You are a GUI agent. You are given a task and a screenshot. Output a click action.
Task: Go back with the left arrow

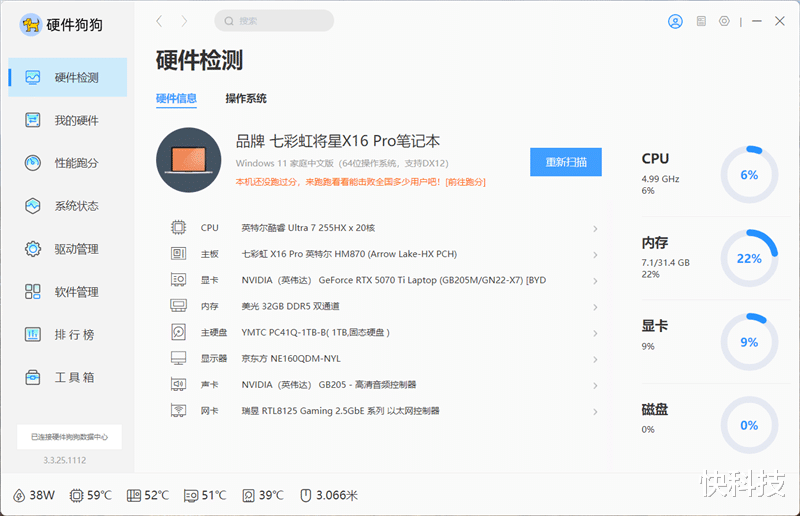159,21
